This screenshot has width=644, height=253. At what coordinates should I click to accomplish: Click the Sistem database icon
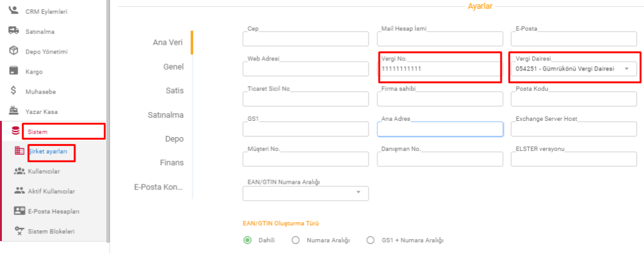click(16, 131)
